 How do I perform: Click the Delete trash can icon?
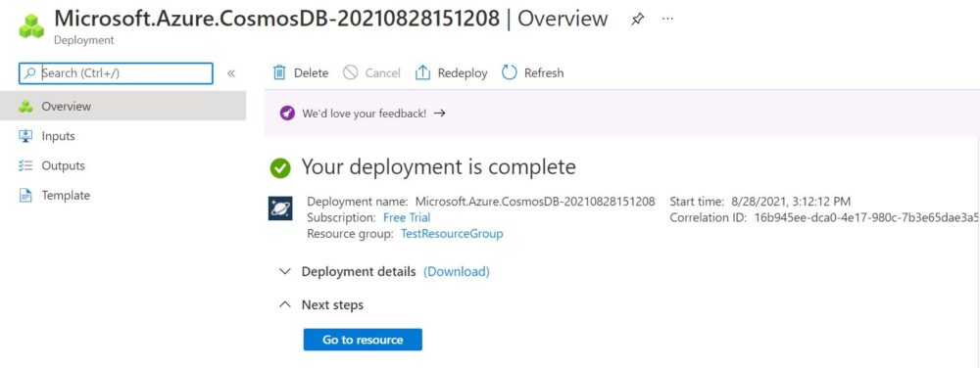279,73
